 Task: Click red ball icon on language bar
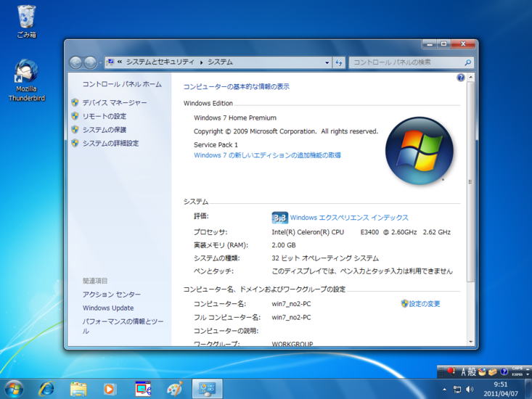coord(451,371)
